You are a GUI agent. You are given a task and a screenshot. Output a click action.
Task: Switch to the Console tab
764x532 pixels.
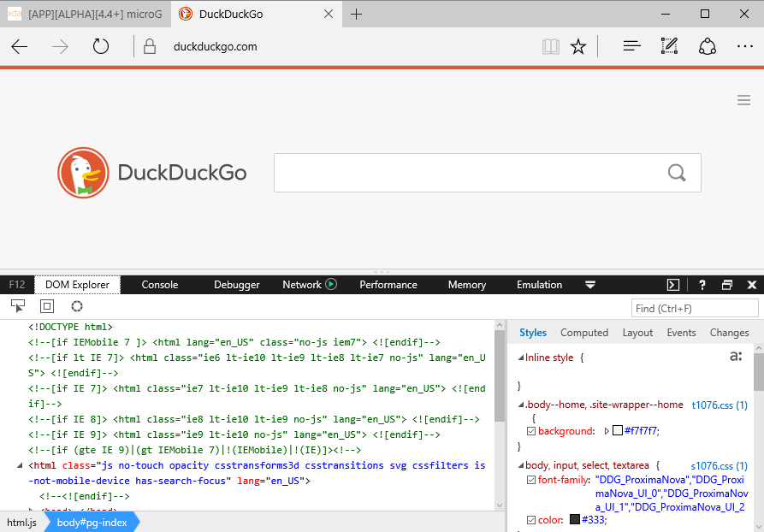pyautogui.click(x=159, y=284)
